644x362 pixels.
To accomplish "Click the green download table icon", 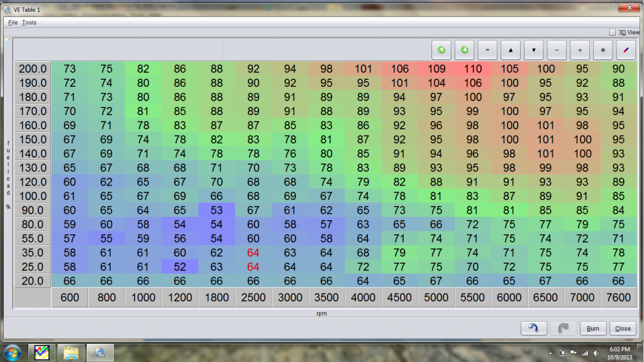I will click(464, 50).
